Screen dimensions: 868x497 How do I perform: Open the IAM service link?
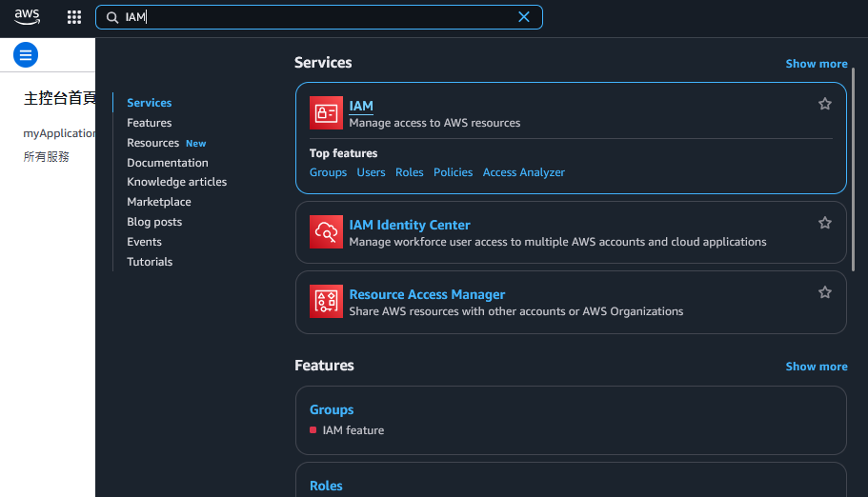pos(361,106)
